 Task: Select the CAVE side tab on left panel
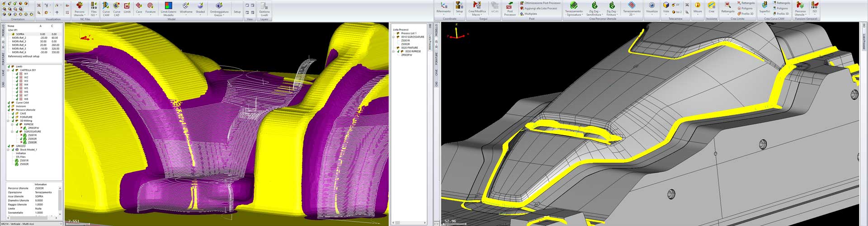3,72
